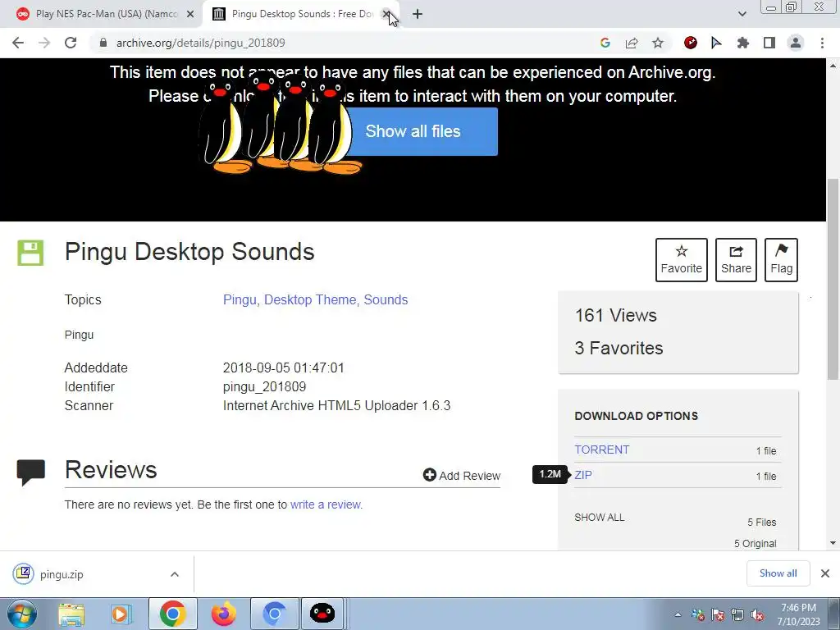Click the DOWNLOAD OPTIONS heading
The image size is (840, 630).
pos(636,416)
